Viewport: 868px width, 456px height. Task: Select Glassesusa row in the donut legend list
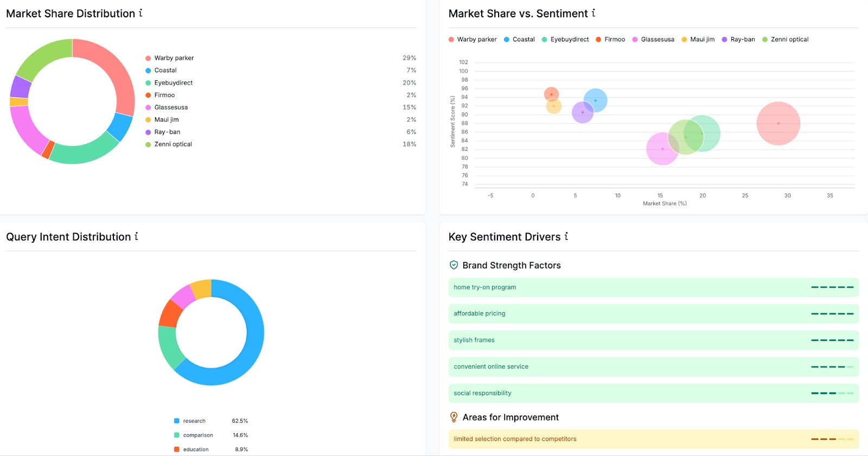281,107
